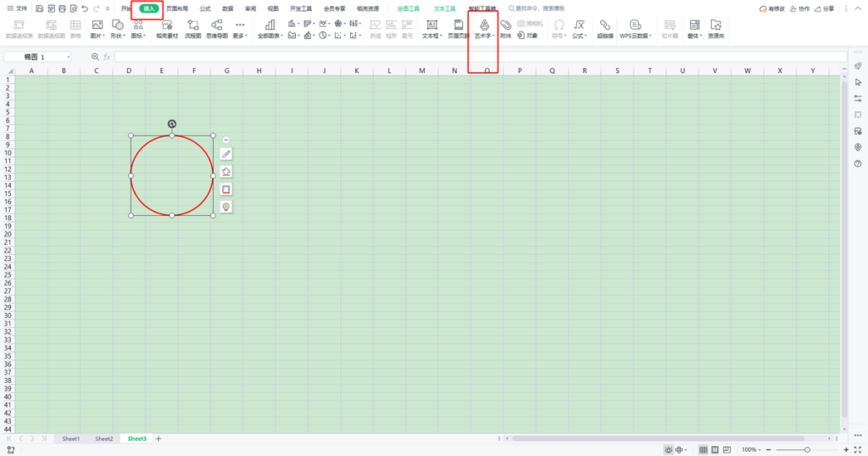868x456 pixels.
Task: Click the shape outline floating button
Action: point(225,189)
